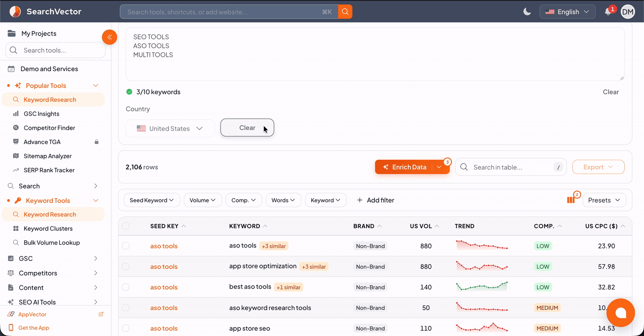The width and height of the screenshot is (644, 336).
Task: Open the Comp. filter dropdown
Action: [244, 200]
